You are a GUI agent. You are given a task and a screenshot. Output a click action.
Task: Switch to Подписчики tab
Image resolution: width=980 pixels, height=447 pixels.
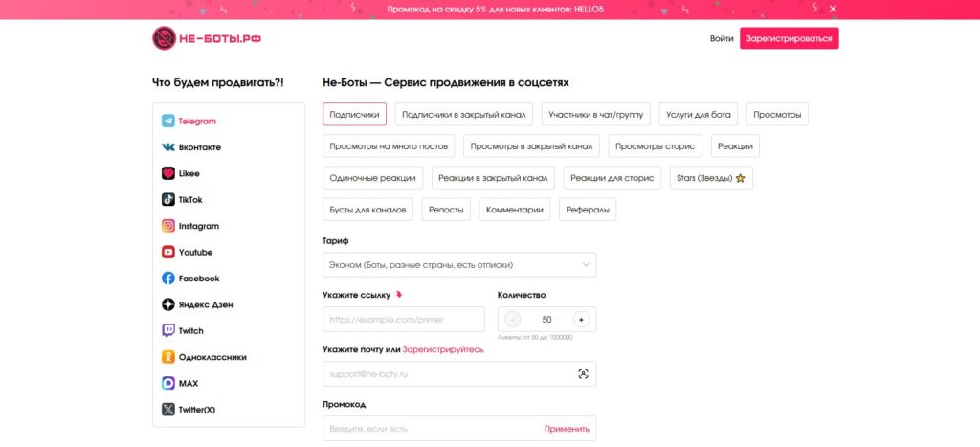tap(354, 115)
